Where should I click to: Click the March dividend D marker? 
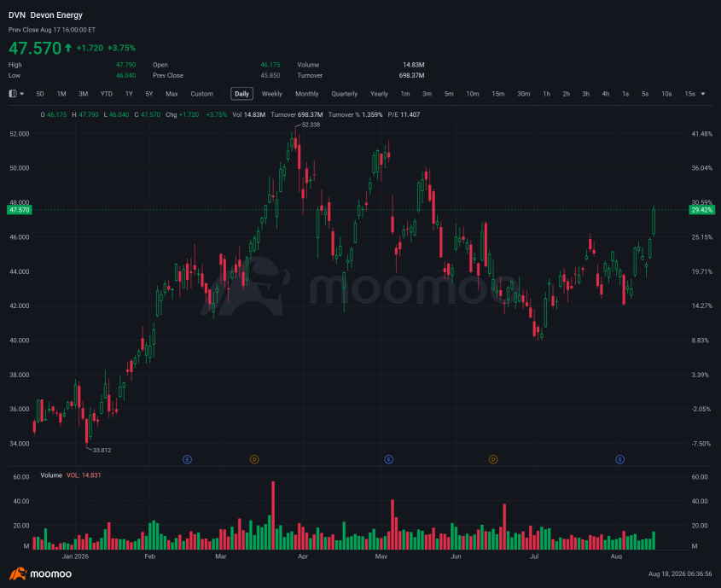click(x=254, y=459)
